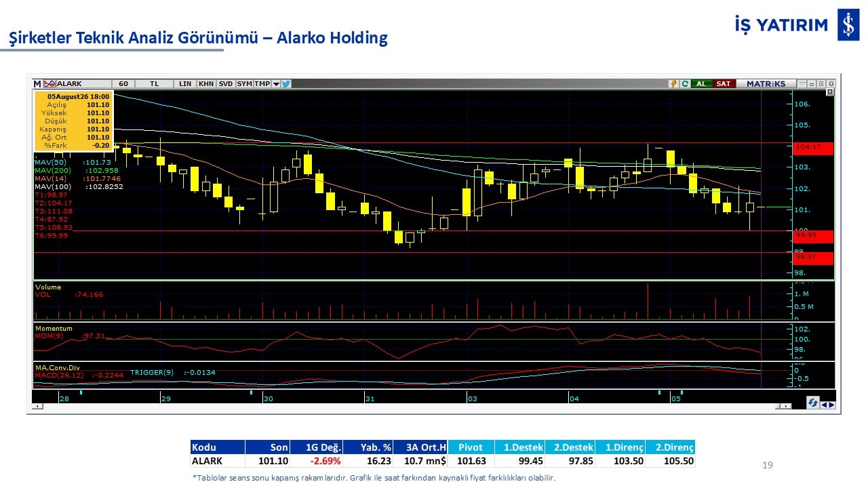
Task: Select the Momentum panel title
Action: click(54, 329)
